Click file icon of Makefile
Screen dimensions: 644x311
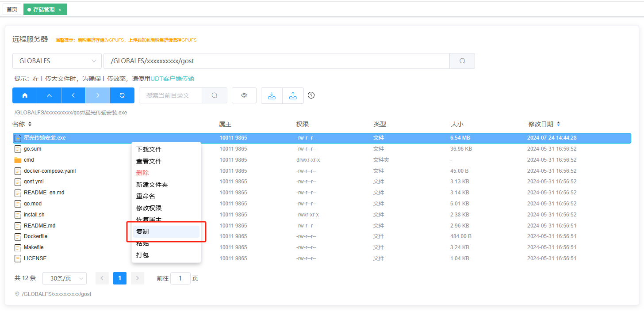[18, 247]
